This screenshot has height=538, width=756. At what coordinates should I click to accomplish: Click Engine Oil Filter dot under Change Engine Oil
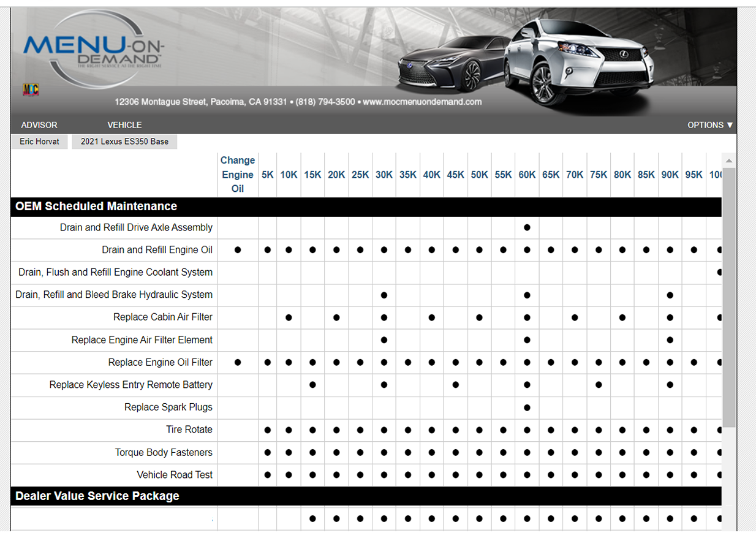pos(238,363)
